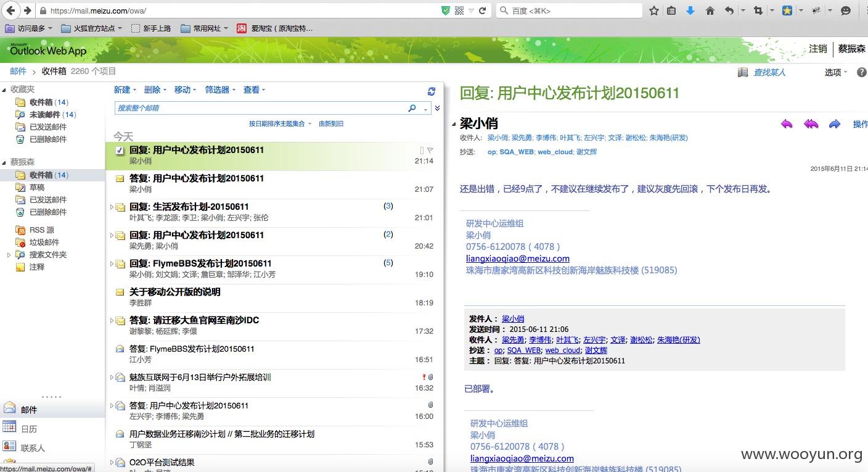Screen dimensions: 868x472
Task: Click the QR code icon in the address bar
Action: 459,10
